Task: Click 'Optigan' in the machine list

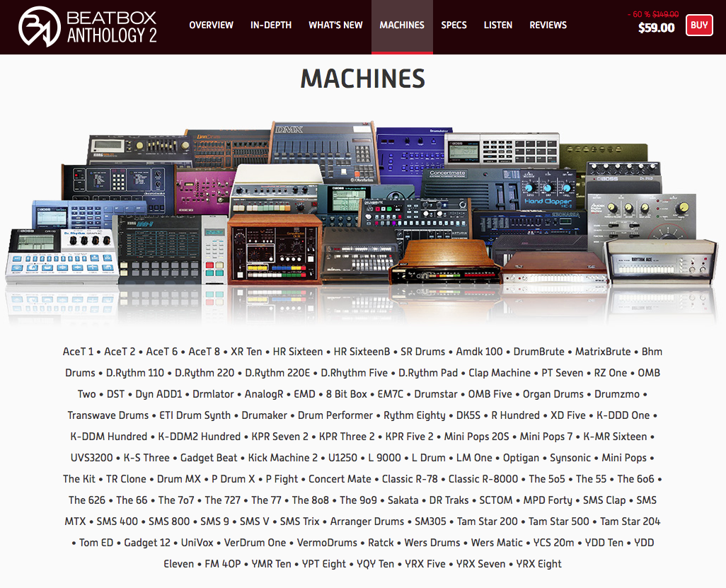Action: (521, 459)
